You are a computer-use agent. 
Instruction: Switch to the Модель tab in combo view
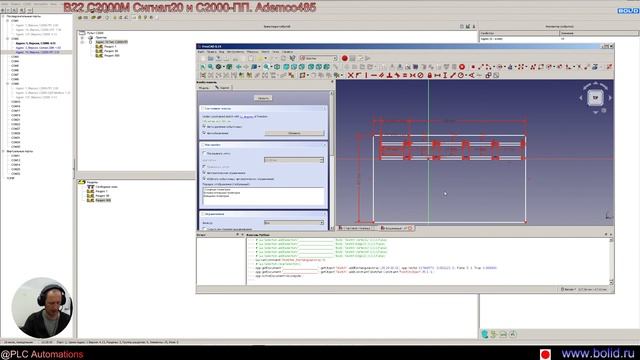point(203,87)
